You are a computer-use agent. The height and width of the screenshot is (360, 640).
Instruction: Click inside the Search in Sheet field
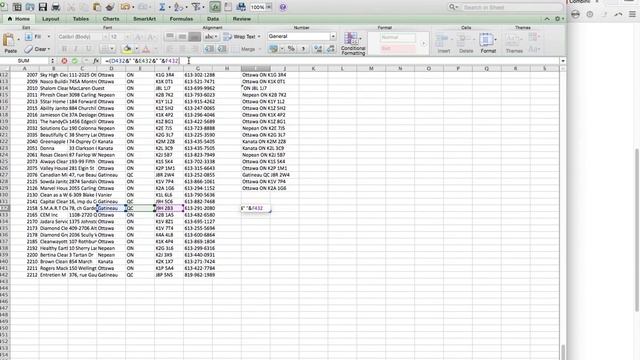(511, 7)
